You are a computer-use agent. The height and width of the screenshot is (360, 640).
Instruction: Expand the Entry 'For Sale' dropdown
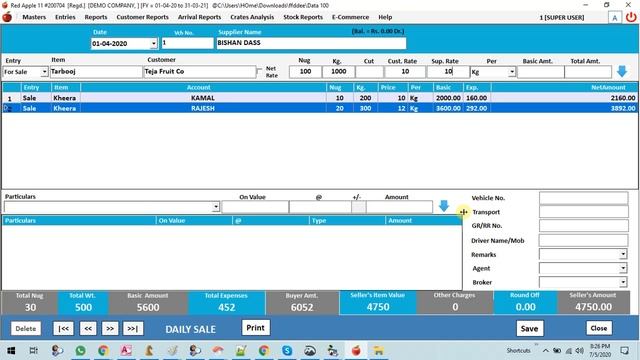44,72
